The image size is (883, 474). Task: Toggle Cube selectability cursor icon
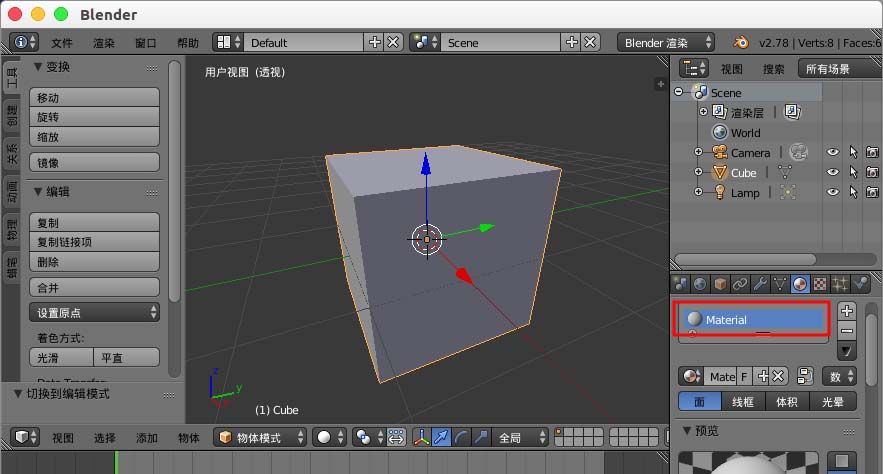tap(854, 172)
